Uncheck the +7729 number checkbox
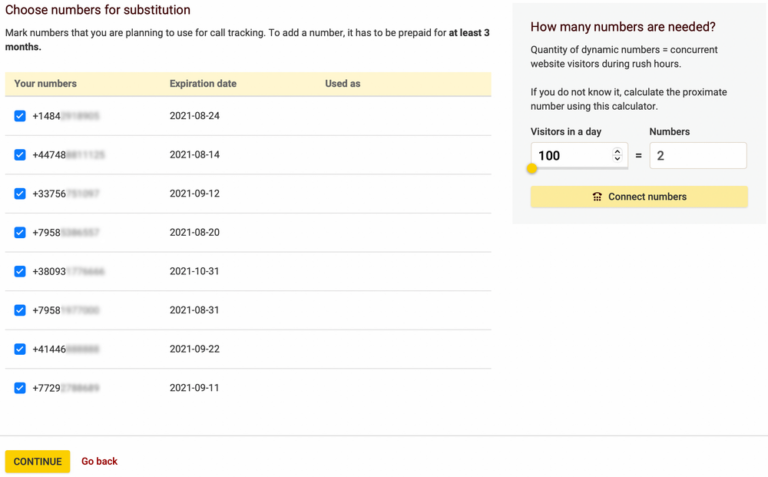 20,388
